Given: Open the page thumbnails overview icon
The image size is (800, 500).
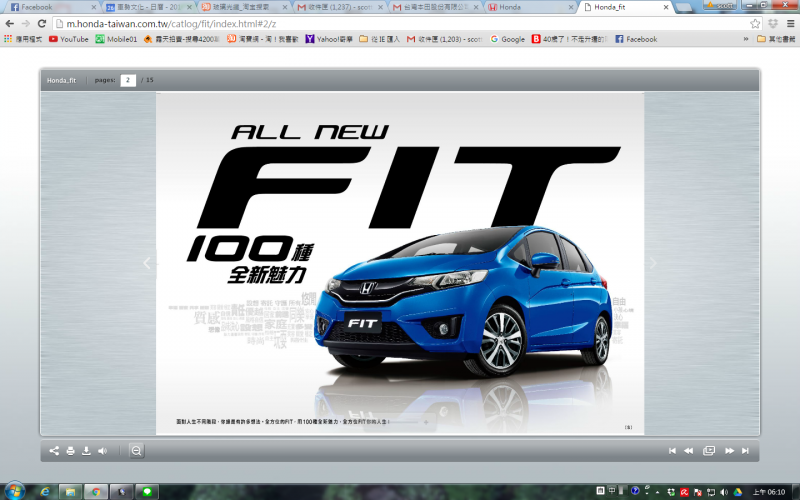Looking at the screenshot, I should tap(709, 451).
